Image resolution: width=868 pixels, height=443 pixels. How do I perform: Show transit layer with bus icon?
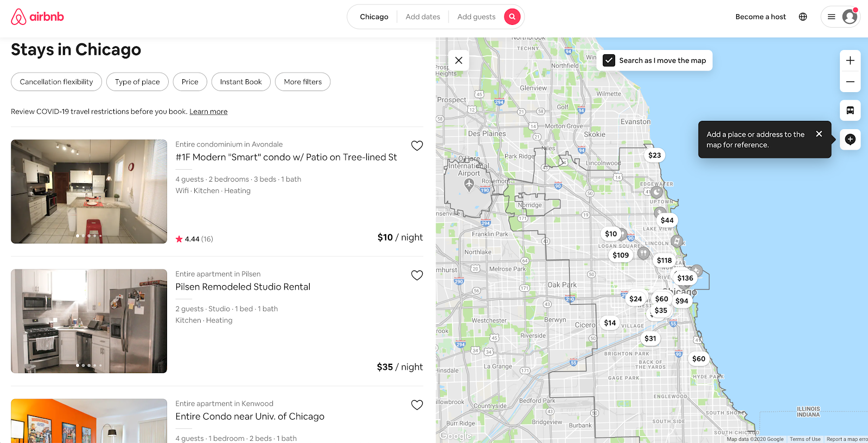(x=850, y=111)
